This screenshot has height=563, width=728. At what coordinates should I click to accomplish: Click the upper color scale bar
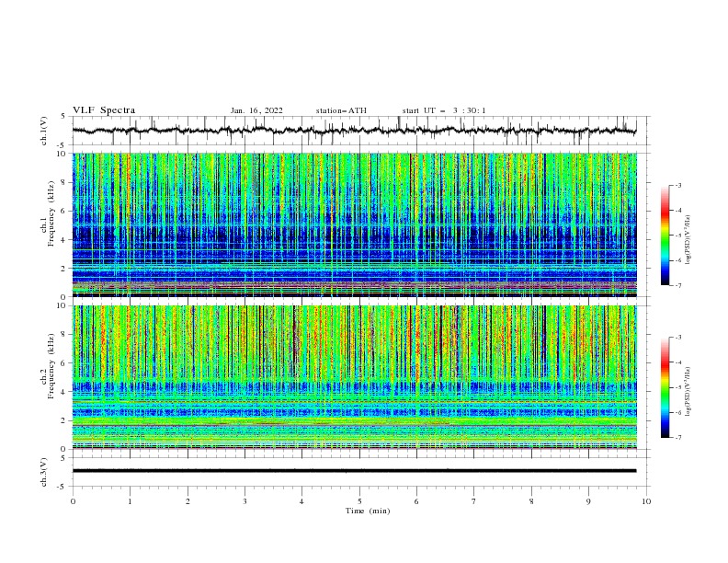665,236
